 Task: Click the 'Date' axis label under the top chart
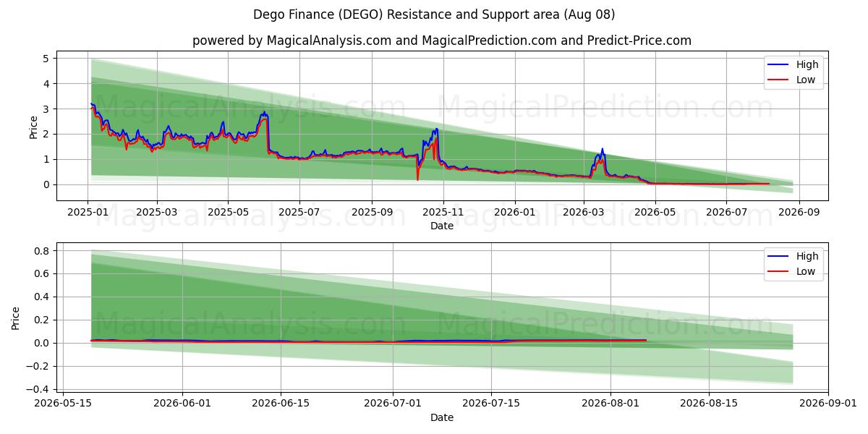click(x=442, y=226)
